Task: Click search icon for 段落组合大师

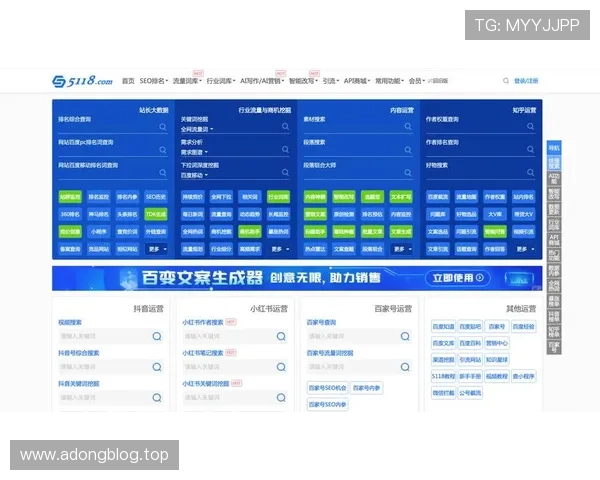Action: coord(408,173)
